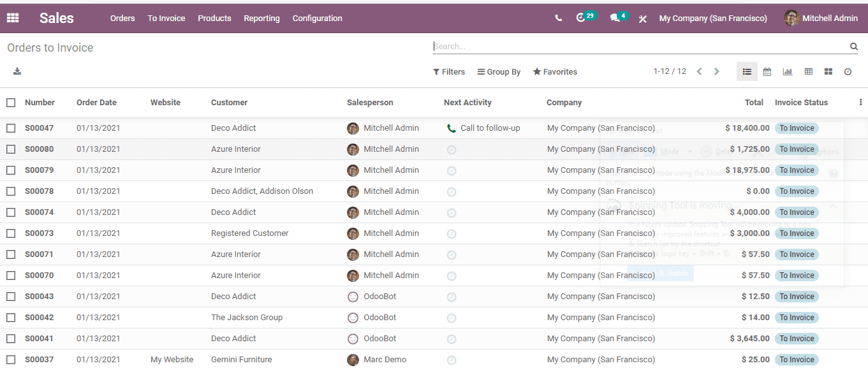Click To Invoice badge on row S00047

[x=797, y=128]
